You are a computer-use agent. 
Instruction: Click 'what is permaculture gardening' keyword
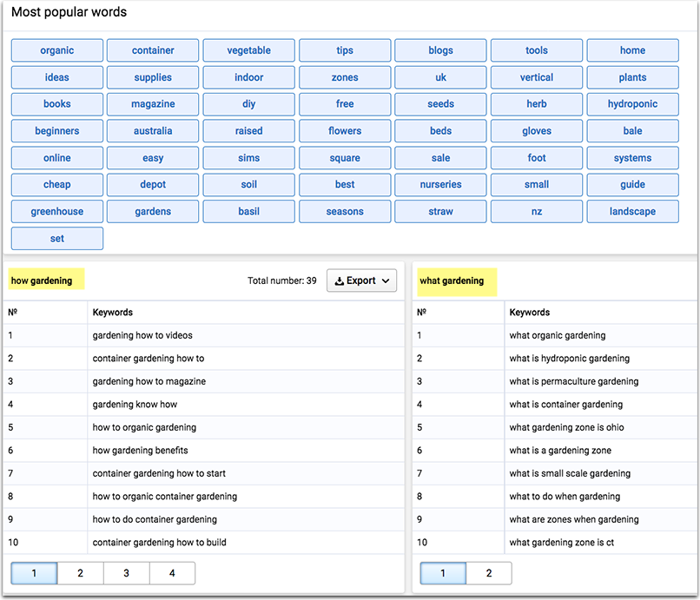573,381
